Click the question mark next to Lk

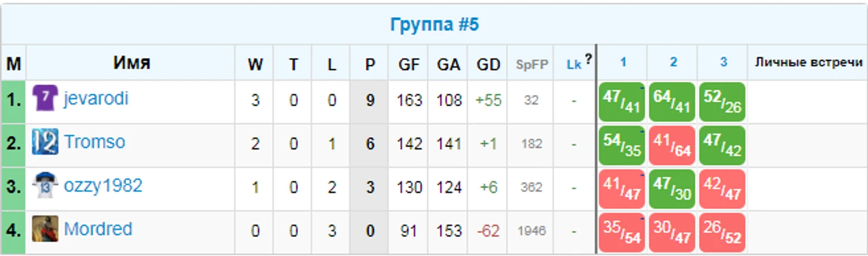coord(588,59)
